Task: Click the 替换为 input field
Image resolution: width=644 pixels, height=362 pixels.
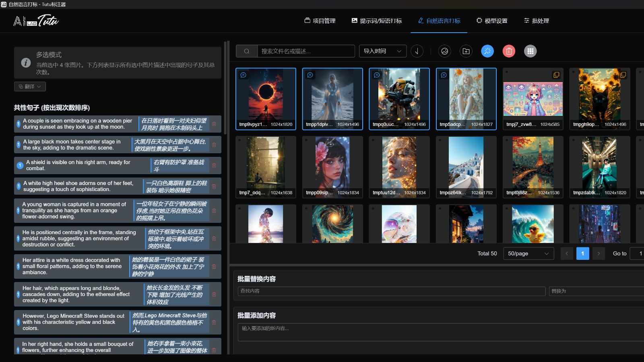Action: coord(597,291)
